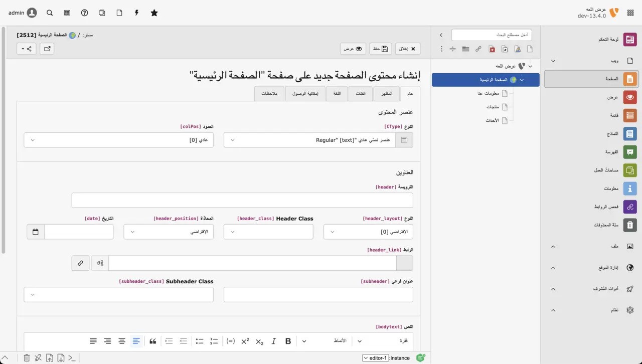The image size is (642, 364).
Task: Insert a bulleted list in the text editor
Action: pos(199,341)
